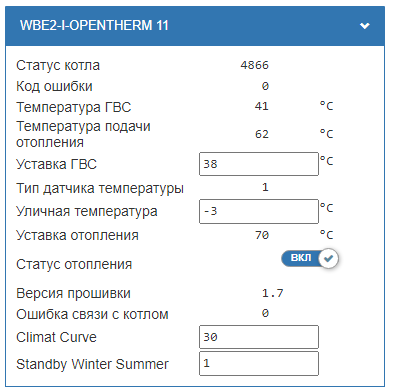Edit the Уличная температура input box
Viewport: 394px width, 391px height.
259,211
